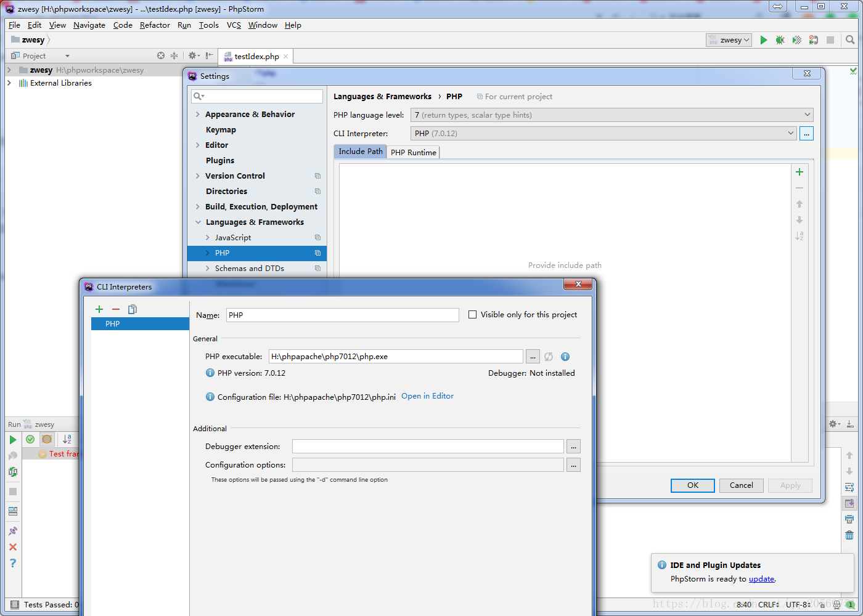The image size is (863, 616).
Task: Open the Navigate menu
Action: click(x=89, y=25)
